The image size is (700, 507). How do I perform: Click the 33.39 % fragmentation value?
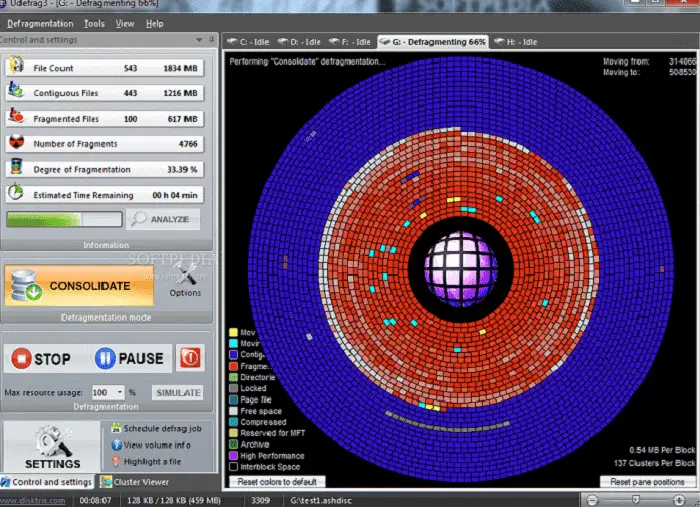[x=182, y=170]
